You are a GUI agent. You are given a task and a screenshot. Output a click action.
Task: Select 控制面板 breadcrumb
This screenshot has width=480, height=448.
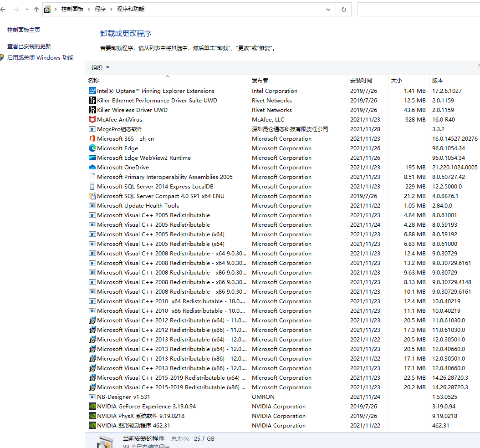pos(72,9)
